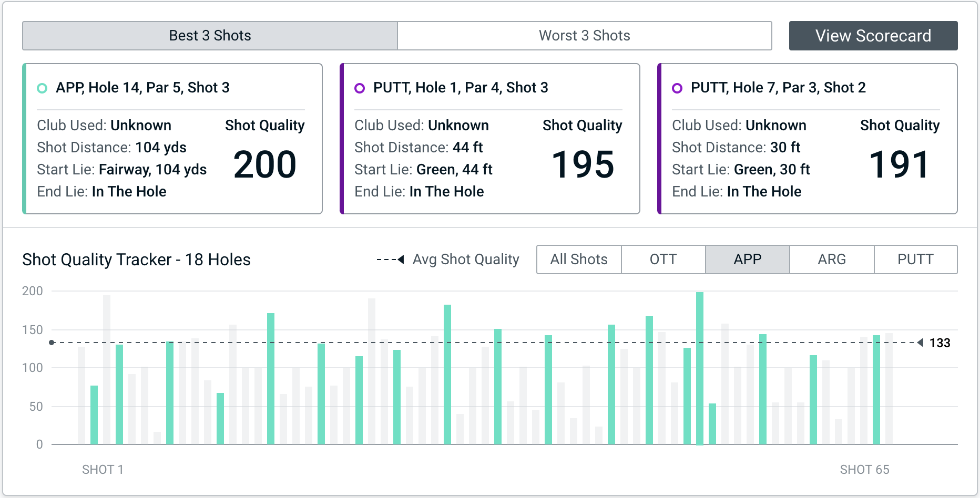Click the dot at left end of average line
The image size is (980, 498).
52,343
